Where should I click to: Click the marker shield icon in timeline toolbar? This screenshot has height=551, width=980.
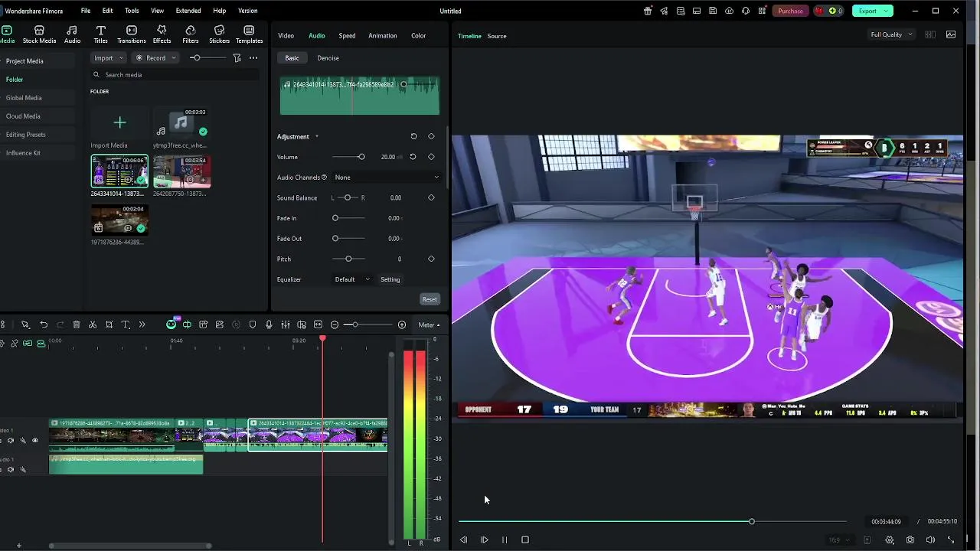click(x=253, y=324)
